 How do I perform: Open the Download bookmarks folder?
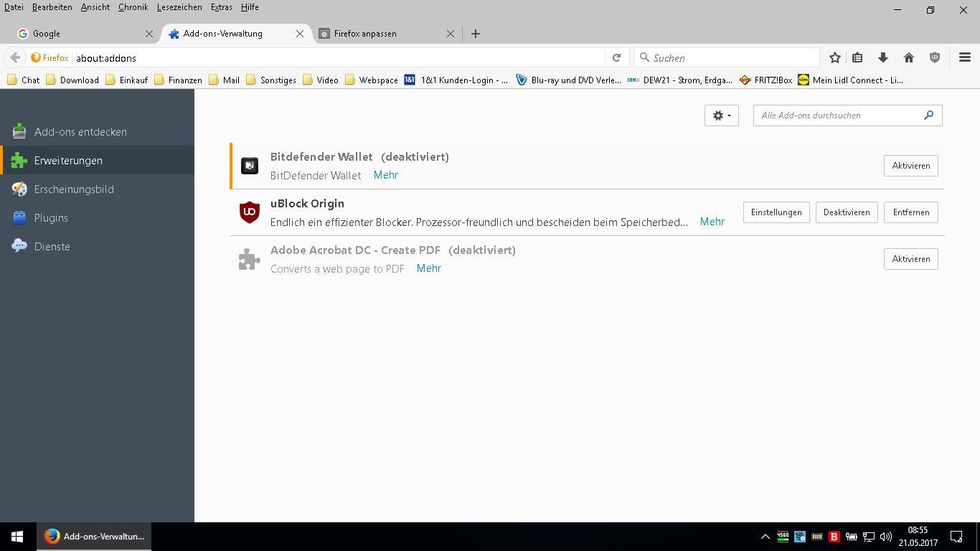pos(72,80)
